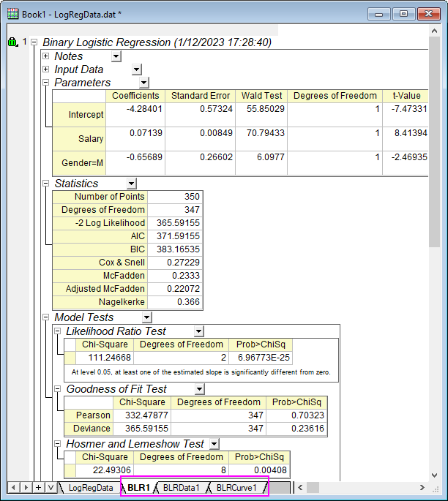Open the Model Tests dropdown arrow menu
This screenshot has width=448, height=501.
tap(147, 317)
